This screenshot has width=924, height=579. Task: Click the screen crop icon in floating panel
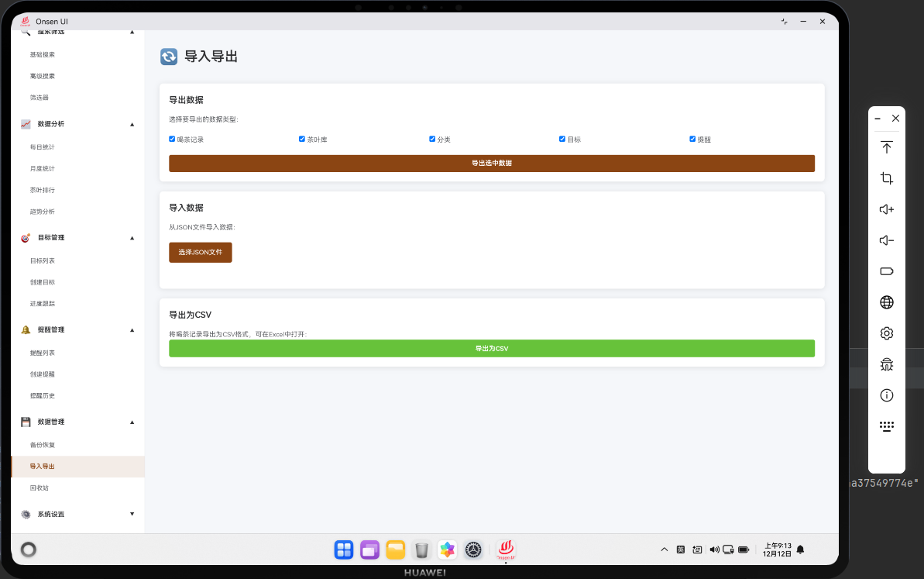coord(886,178)
